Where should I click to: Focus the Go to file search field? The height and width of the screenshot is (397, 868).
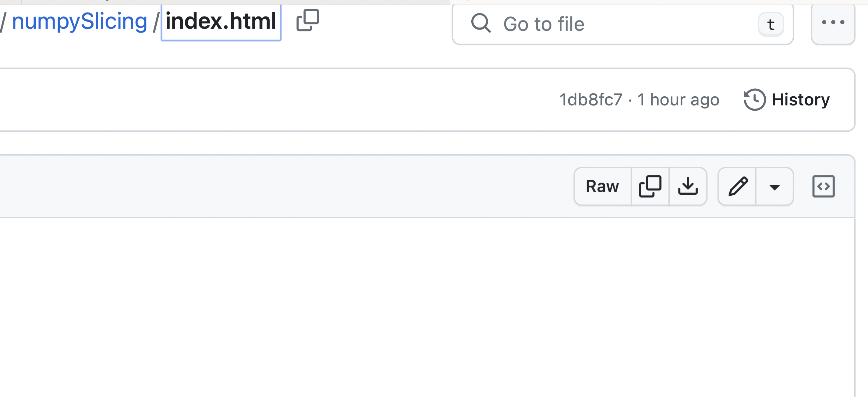pyautogui.click(x=623, y=24)
